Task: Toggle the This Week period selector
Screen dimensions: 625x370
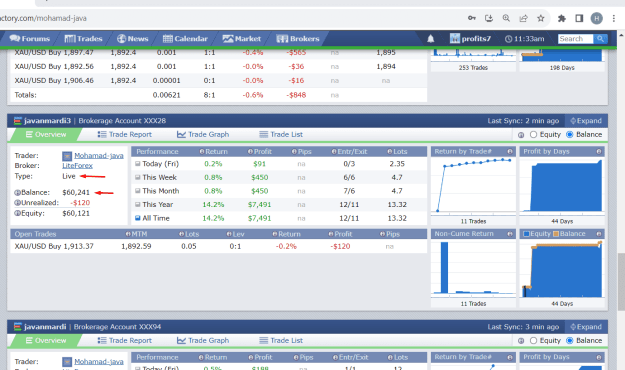Action: click(x=138, y=177)
